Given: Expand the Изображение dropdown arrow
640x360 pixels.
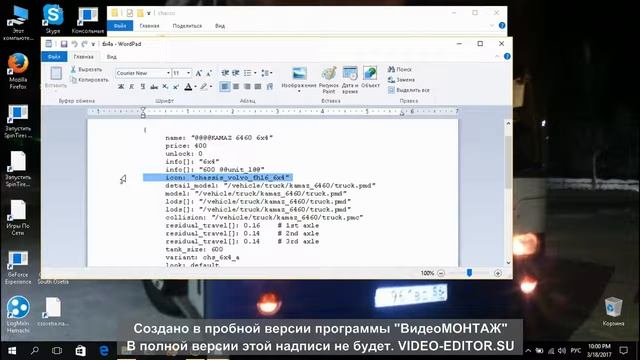Looking at the screenshot, I should pyautogui.click(x=299, y=91).
